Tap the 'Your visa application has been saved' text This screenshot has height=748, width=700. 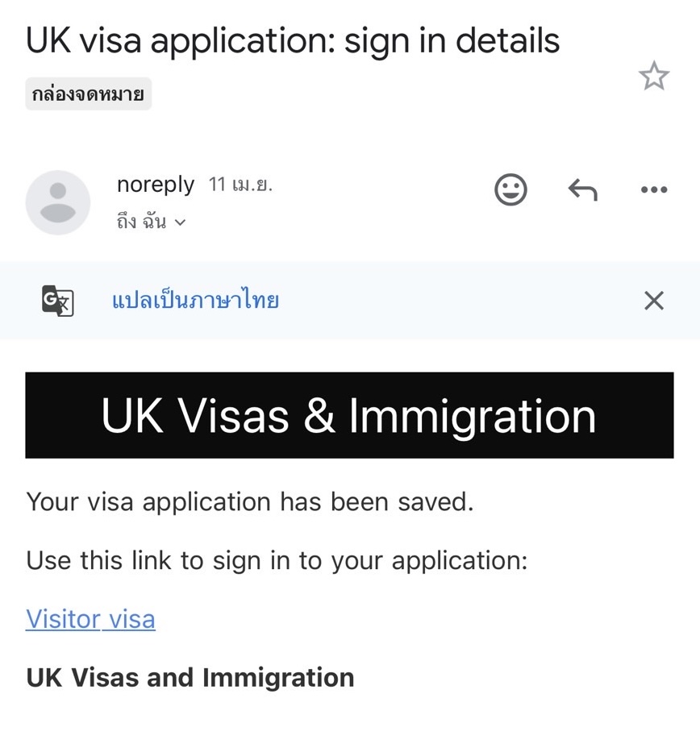pos(249,502)
